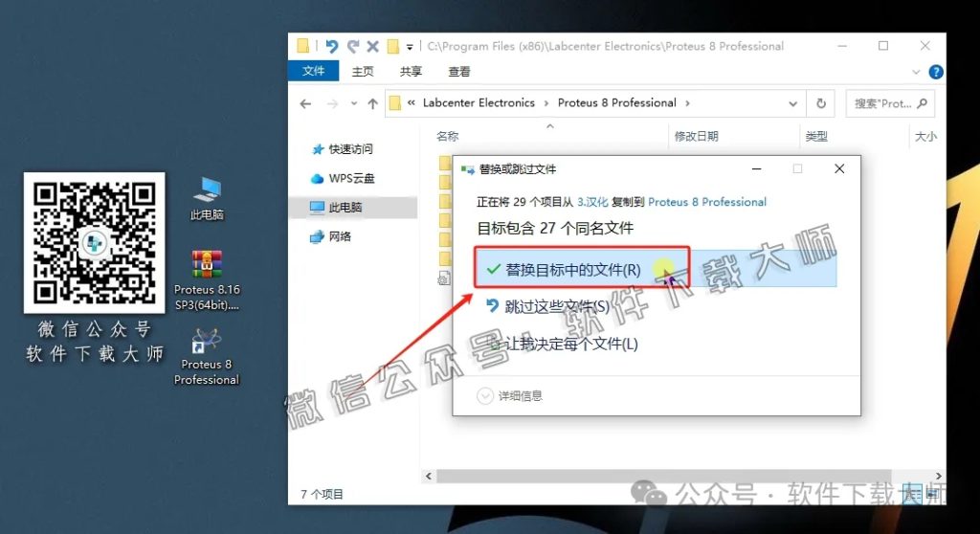Refresh the folder view
The width and height of the screenshot is (980, 534).
click(821, 103)
